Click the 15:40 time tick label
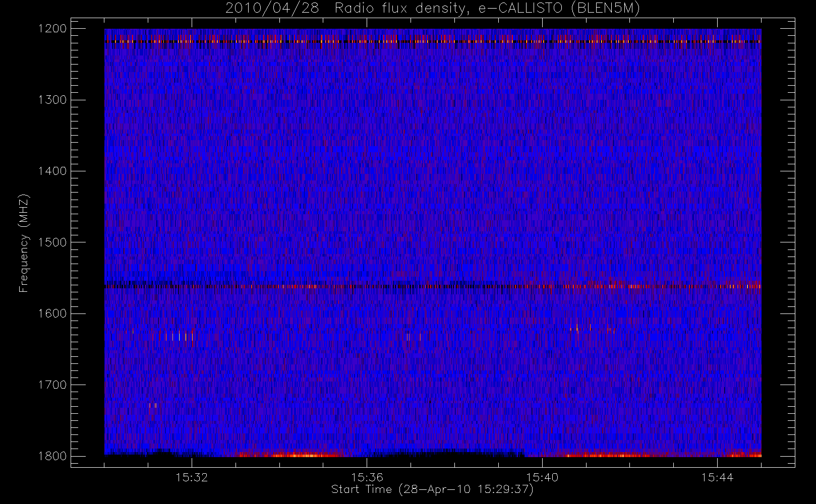 click(x=542, y=477)
